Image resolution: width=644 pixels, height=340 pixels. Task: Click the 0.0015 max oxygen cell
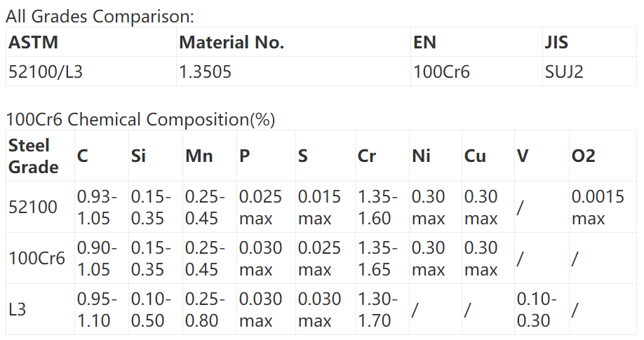[x=598, y=208]
